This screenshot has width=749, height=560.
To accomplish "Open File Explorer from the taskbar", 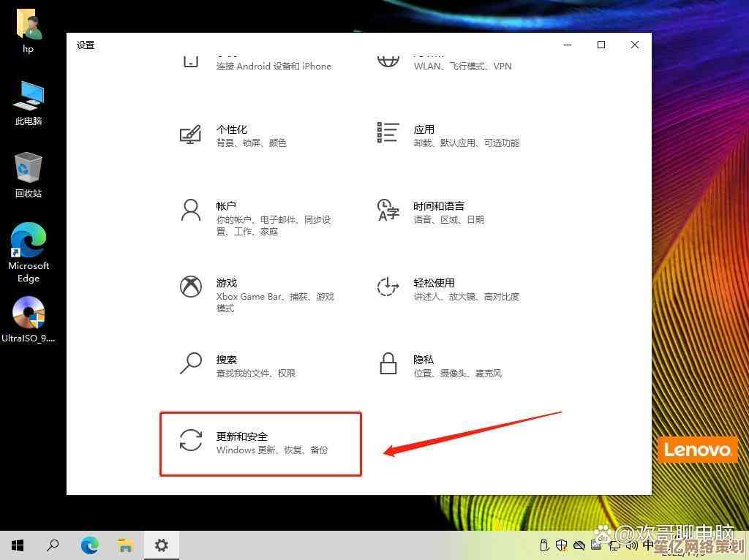I will click(x=125, y=545).
